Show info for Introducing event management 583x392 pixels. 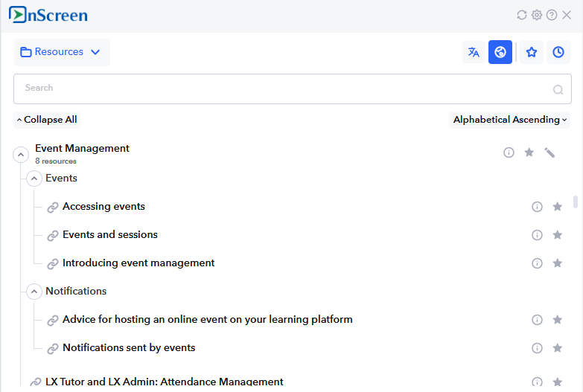click(x=537, y=263)
